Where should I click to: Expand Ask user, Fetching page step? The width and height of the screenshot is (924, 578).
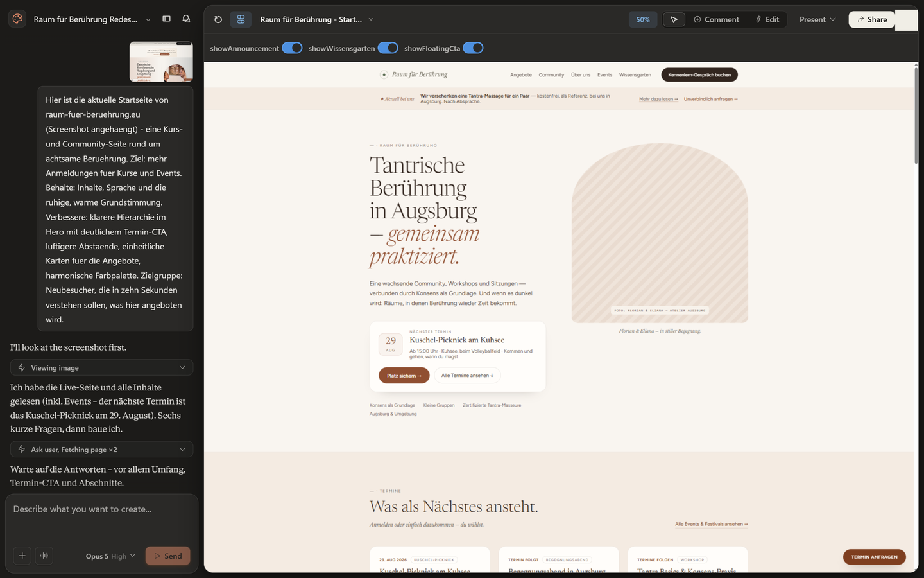tap(101, 450)
